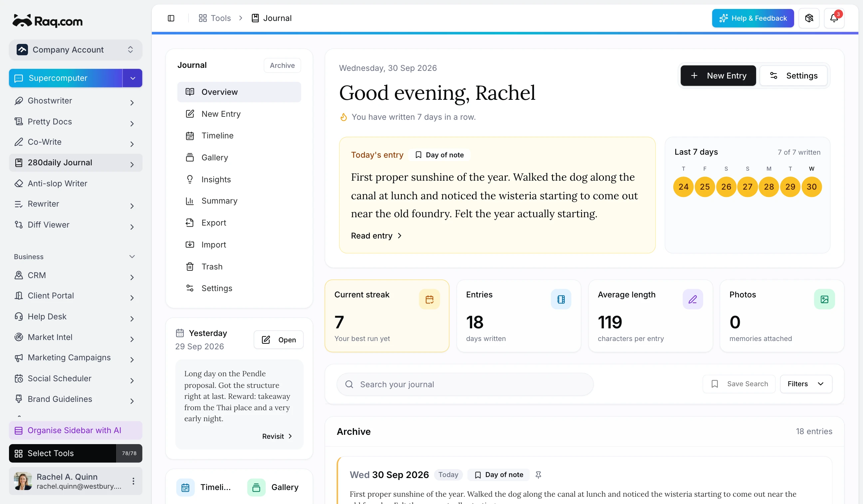Open the Gallery shortcut tile icon

pos(256,487)
